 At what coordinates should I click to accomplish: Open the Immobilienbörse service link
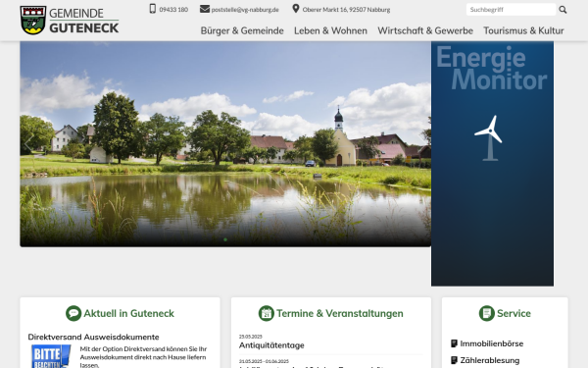491,343
